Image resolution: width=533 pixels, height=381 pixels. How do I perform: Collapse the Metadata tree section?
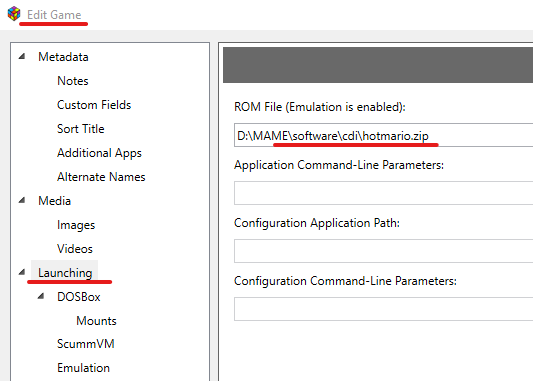click(x=22, y=56)
